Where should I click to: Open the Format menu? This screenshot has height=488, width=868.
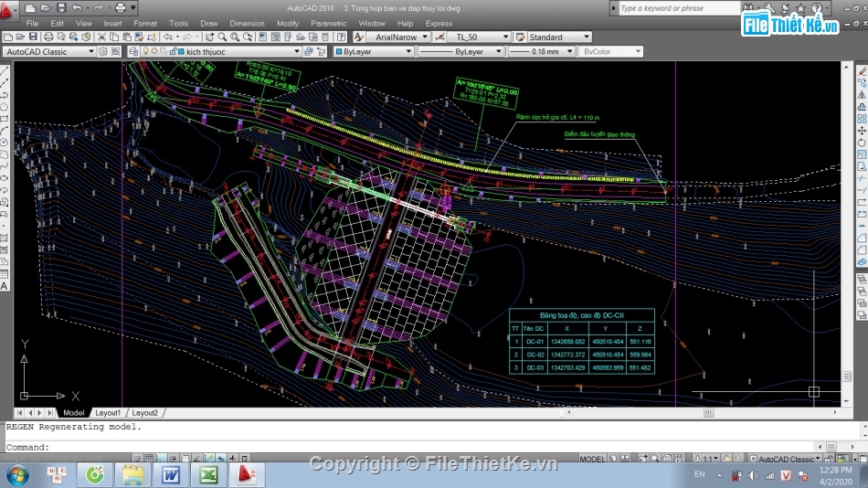145,23
